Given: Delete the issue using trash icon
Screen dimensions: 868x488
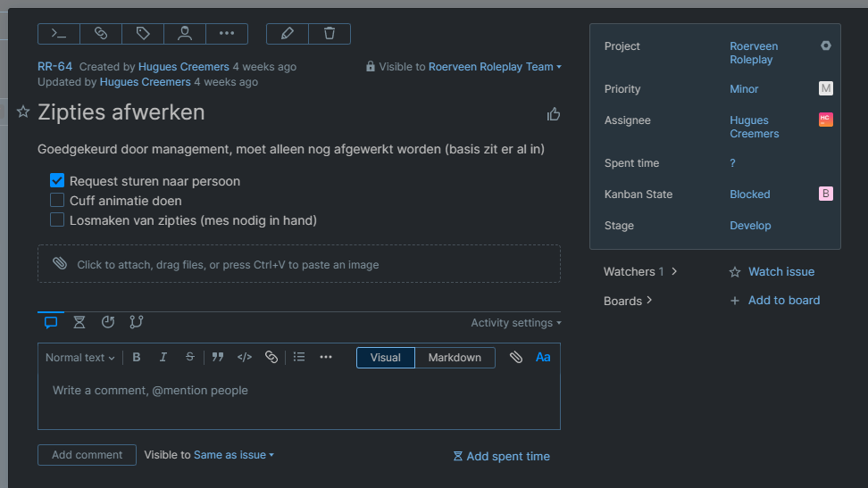Looking at the screenshot, I should click(x=330, y=34).
